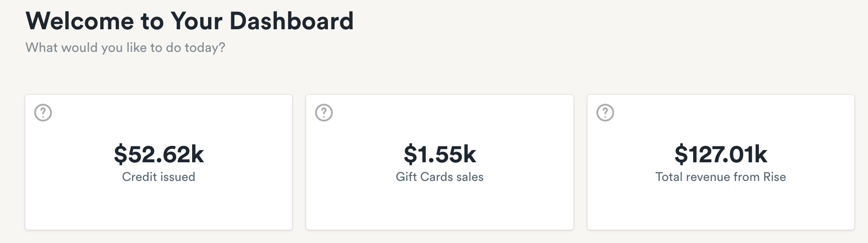The height and width of the screenshot is (243, 868).
Task: Open help tooltip on Credit issued card
Action: [43, 113]
